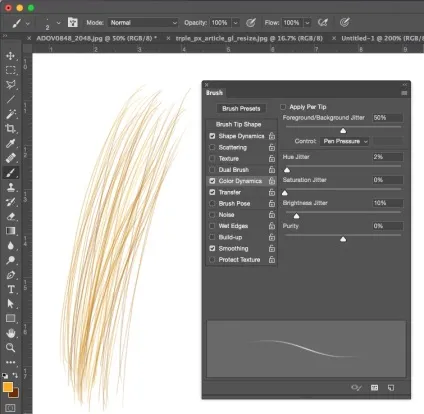
Task: Choose the Eraser tool
Action: 10,216
